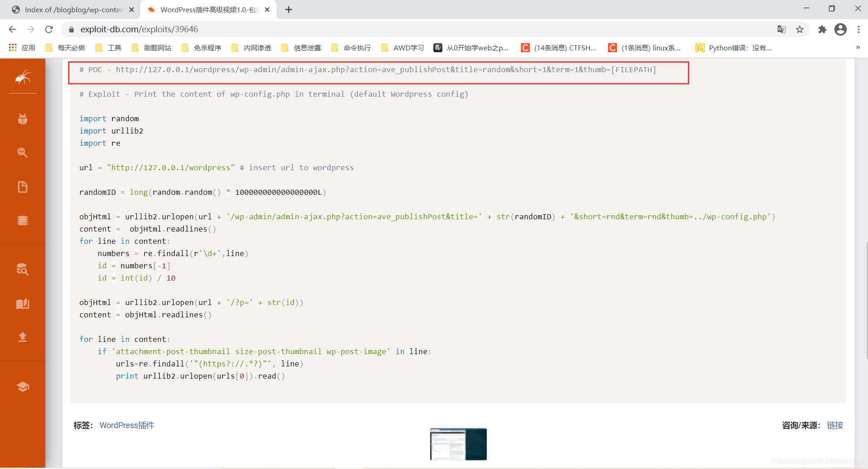Open the (1条消息) linux系... bookmark
Image resolution: width=868 pixels, height=469 pixels.
point(644,48)
